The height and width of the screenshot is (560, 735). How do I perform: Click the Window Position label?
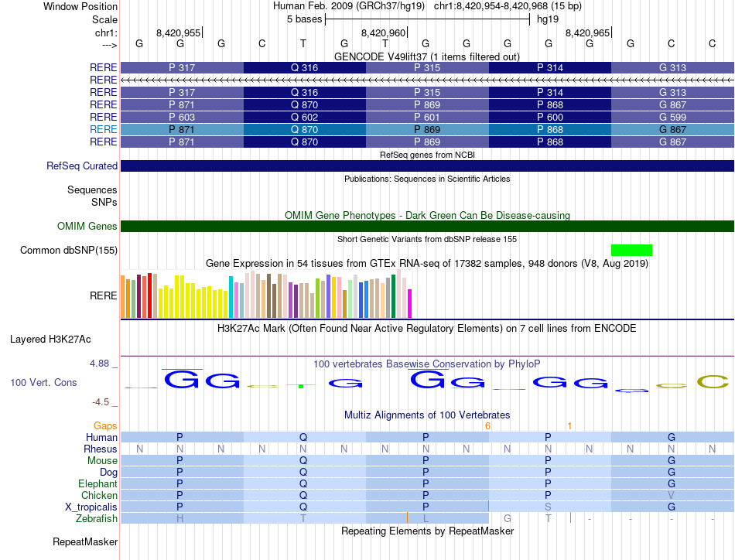pyautogui.click(x=80, y=6)
